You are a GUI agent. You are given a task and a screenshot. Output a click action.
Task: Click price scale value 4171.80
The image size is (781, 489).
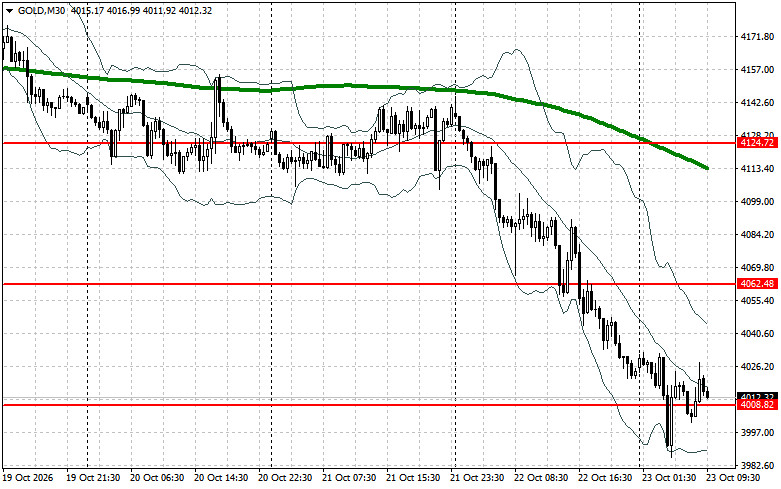[757, 37]
